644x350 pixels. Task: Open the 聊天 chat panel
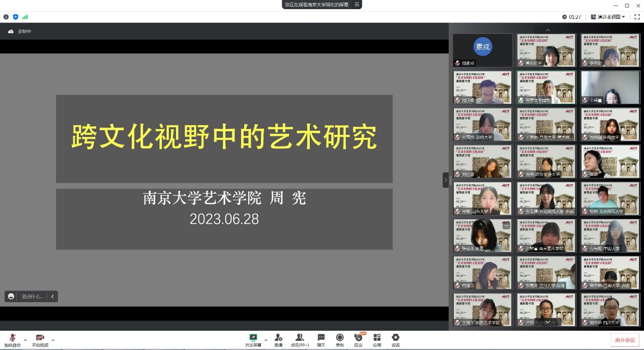tap(321, 339)
